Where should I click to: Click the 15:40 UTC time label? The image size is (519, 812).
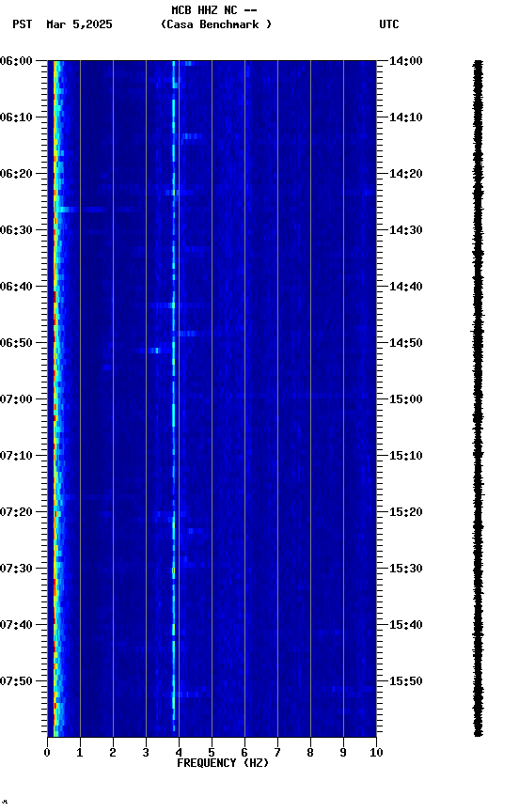(406, 625)
